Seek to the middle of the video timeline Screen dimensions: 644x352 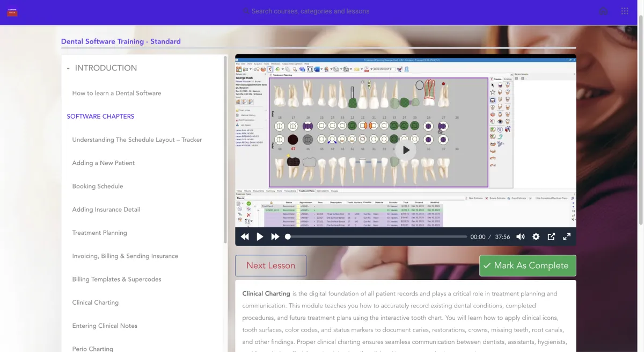[x=377, y=236]
